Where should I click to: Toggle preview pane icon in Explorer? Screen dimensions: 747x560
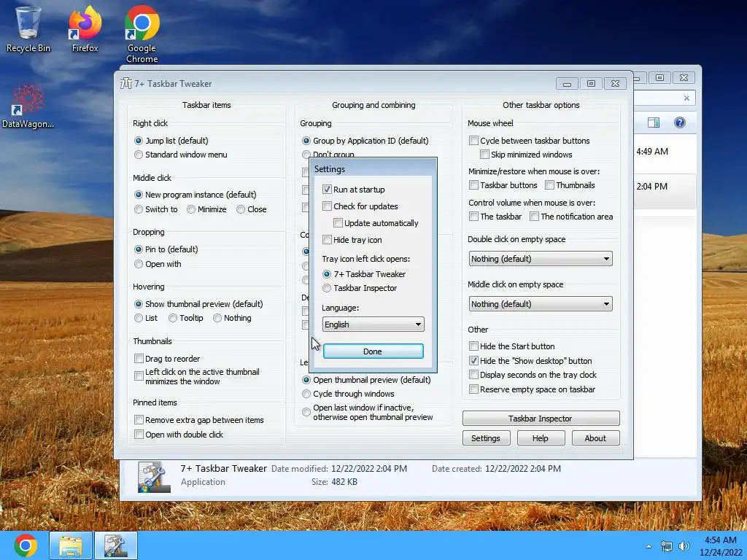tap(654, 122)
